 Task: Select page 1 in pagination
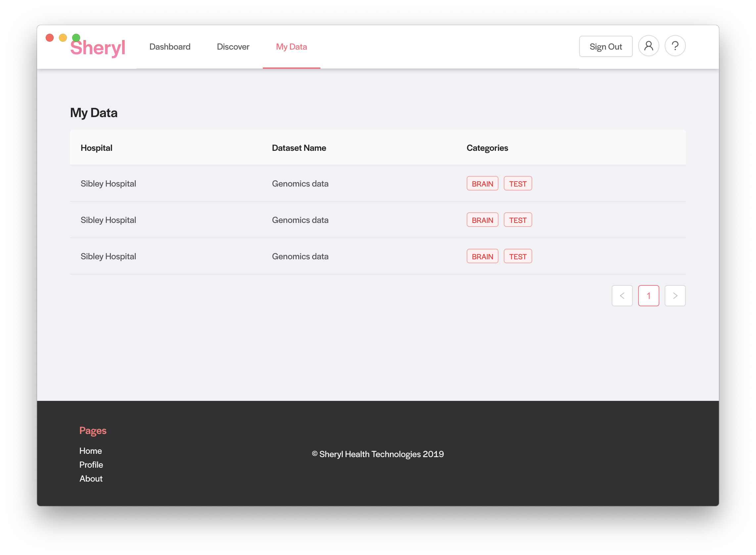[x=648, y=296]
